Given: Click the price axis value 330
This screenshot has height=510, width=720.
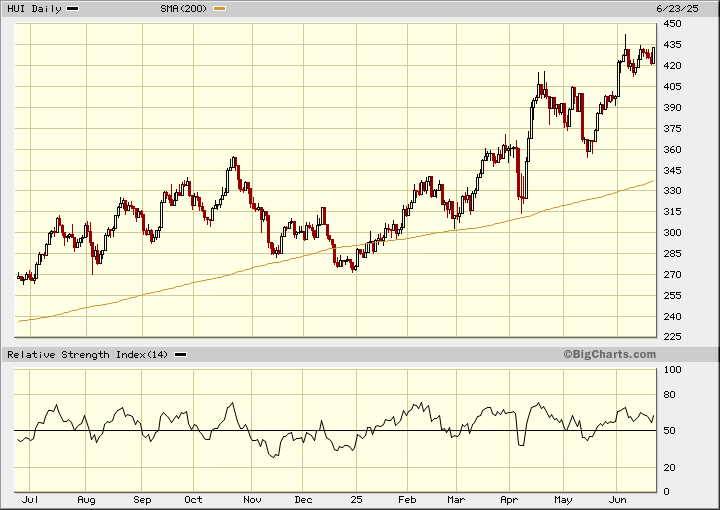Looking at the screenshot, I should [x=672, y=191].
